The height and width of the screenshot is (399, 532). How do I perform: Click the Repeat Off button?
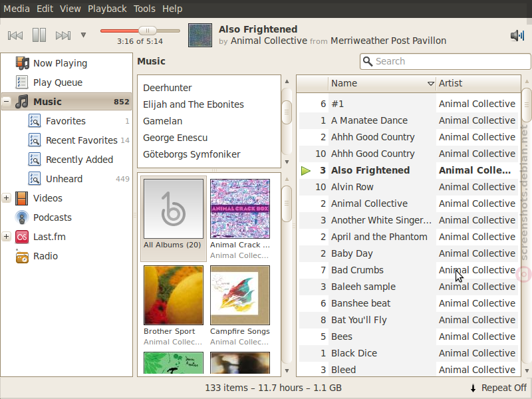[x=499, y=388]
